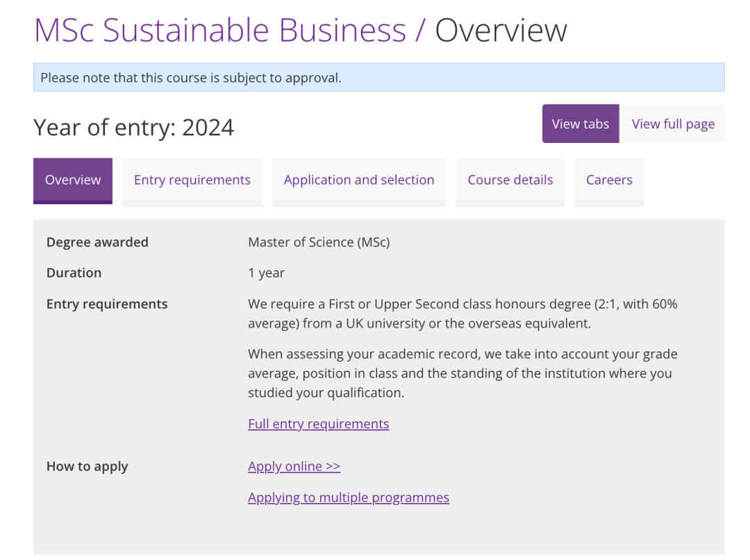750x560 pixels.
Task: Open Applying to multiple programmes link
Action: click(348, 497)
